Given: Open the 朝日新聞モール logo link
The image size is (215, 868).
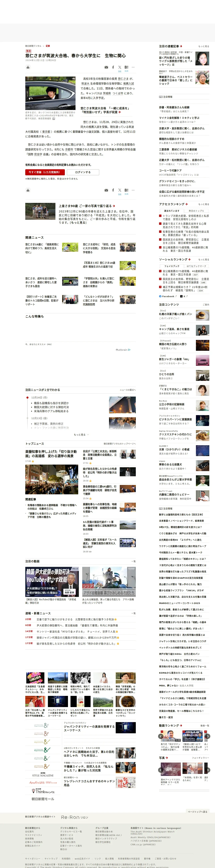Looking at the screenshot, I should pyautogui.click(x=43, y=799).
